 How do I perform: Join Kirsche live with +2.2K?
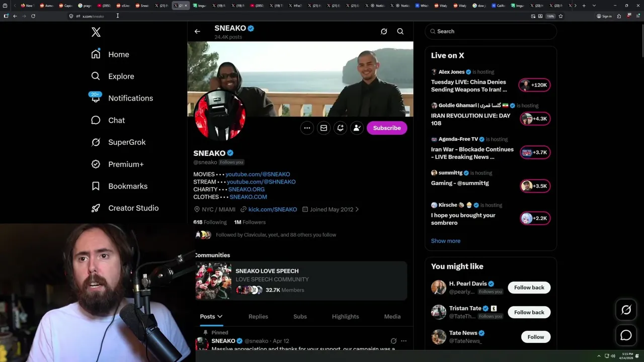[535, 218]
